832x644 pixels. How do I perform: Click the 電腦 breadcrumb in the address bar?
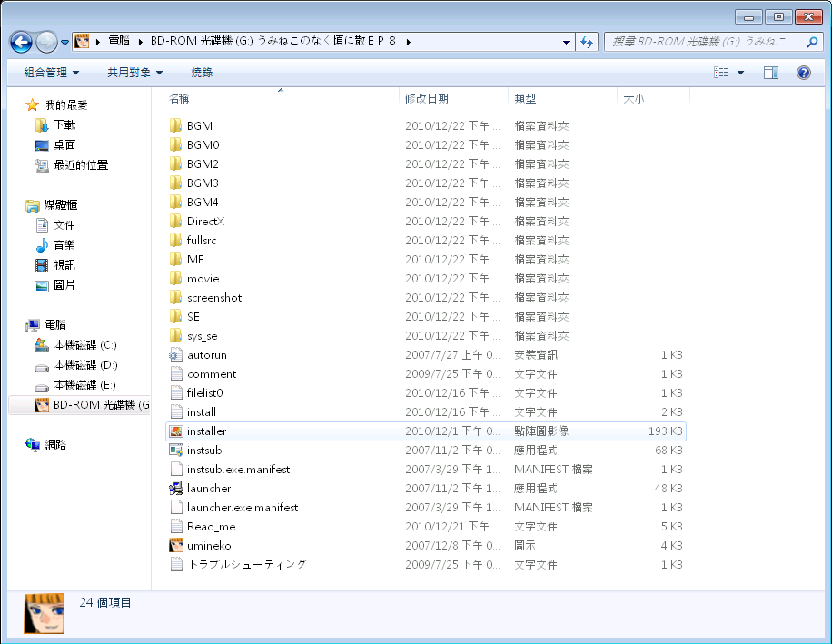pyautogui.click(x=119, y=42)
